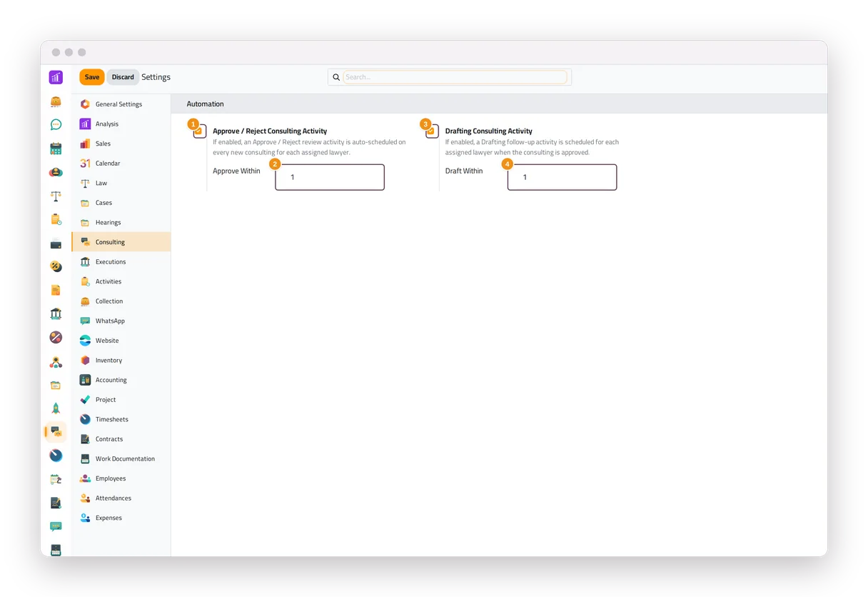This screenshot has width=868, height=597.
Task: Save the settings changes
Action: pyautogui.click(x=92, y=77)
